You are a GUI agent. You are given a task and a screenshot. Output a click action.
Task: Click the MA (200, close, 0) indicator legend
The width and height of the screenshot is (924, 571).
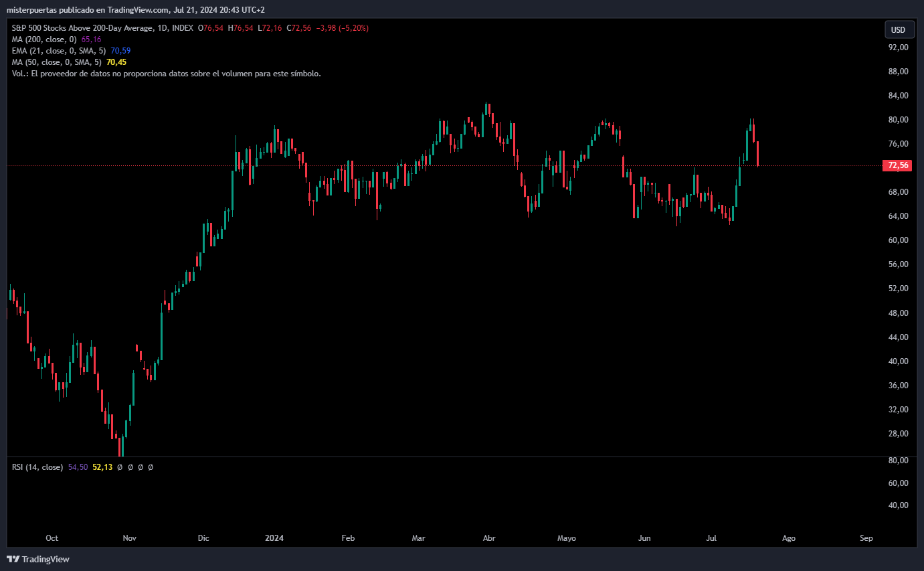[x=44, y=39]
